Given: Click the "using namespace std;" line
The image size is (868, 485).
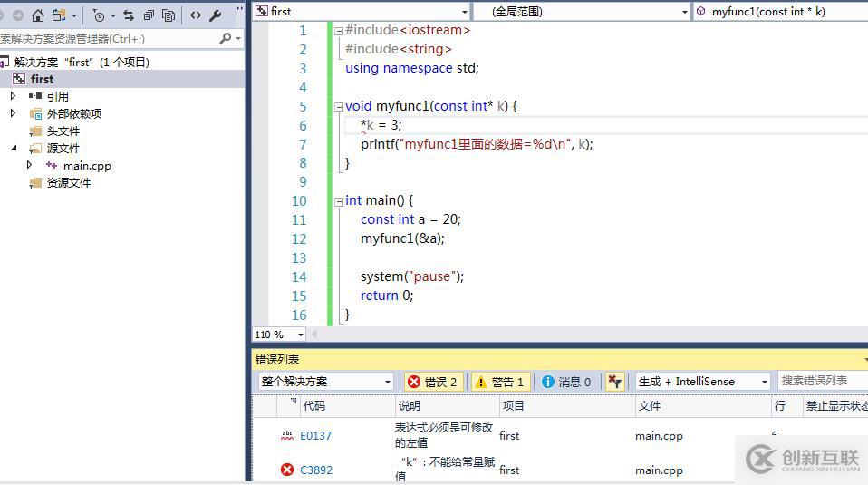Looking at the screenshot, I should tap(412, 68).
